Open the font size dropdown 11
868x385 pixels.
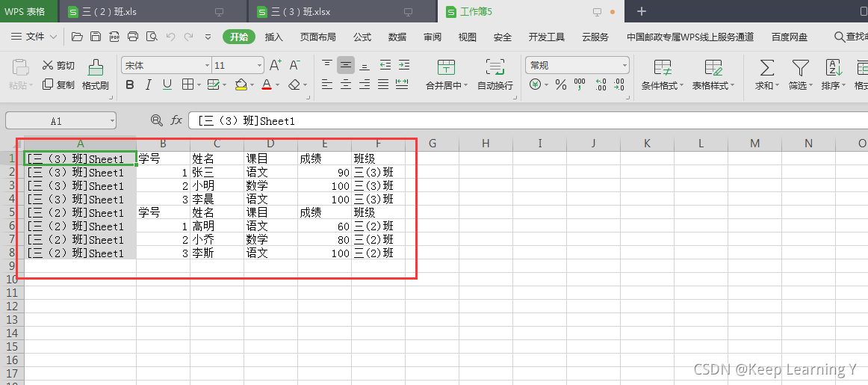(260, 65)
